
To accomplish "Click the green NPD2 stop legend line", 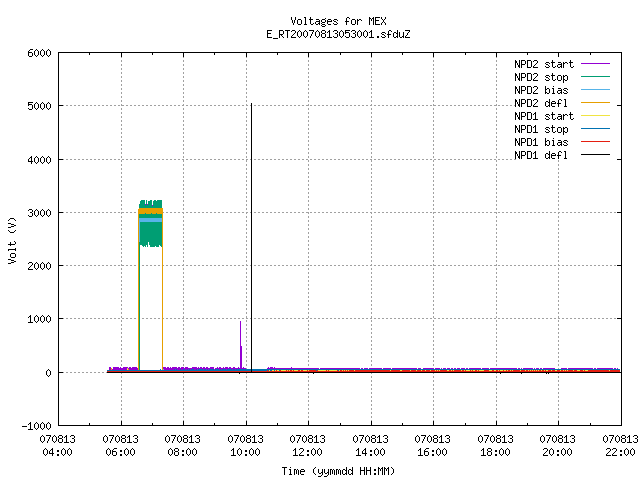I will [596, 77].
